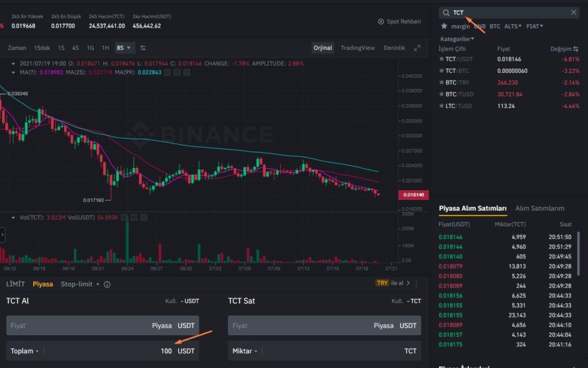
Task: Expand chart to fullscreen
Action: [x=417, y=48]
